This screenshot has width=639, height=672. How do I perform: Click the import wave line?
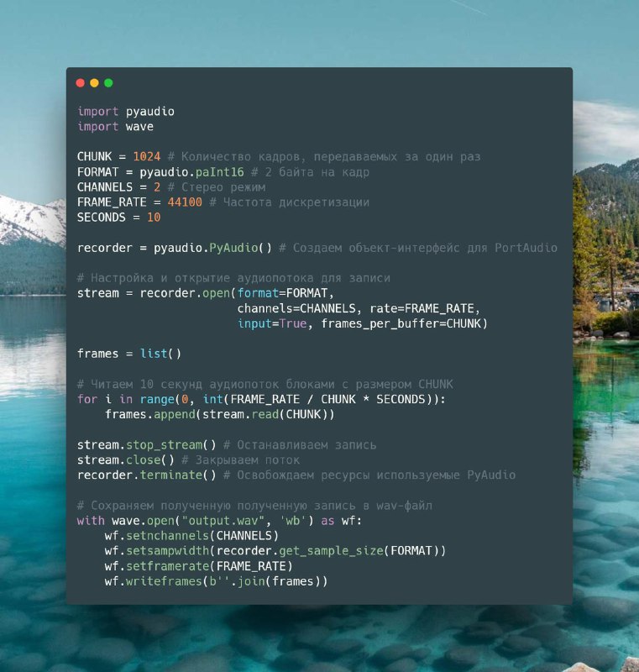[x=115, y=127]
